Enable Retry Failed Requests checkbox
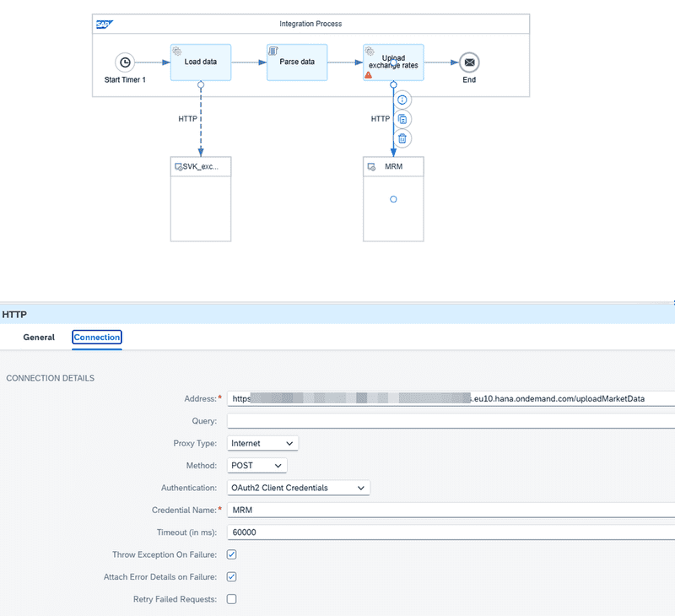Viewport: 675px width, 616px height. point(231,599)
